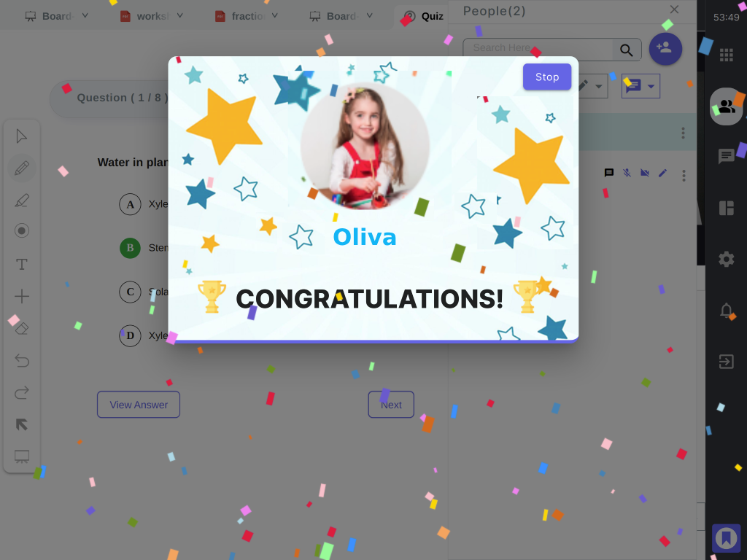Viewport: 747px width, 560px height.
Task: Select answer option A
Action: click(130, 204)
